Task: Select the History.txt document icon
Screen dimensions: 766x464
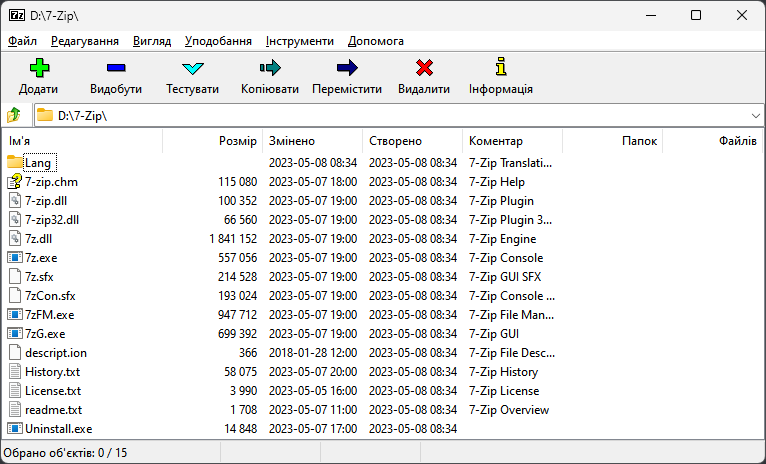Action: (x=15, y=372)
